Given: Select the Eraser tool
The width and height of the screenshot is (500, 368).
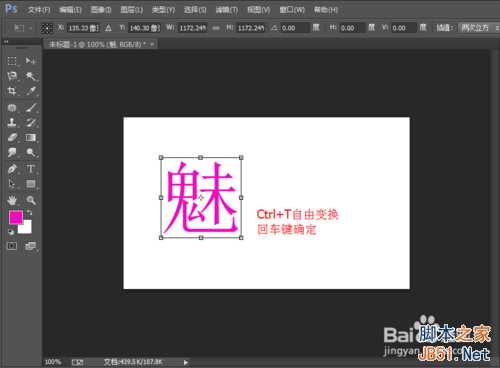Looking at the screenshot, I should coord(12,137).
